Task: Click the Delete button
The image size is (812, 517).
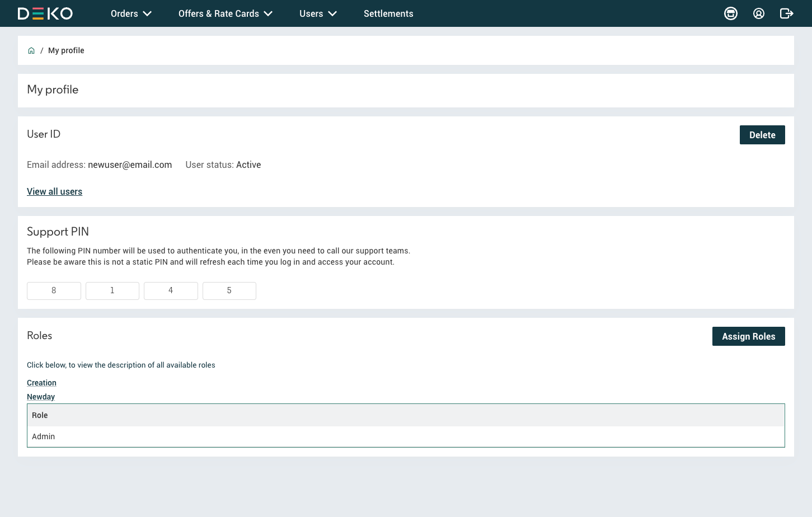Action: [x=762, y=135]
